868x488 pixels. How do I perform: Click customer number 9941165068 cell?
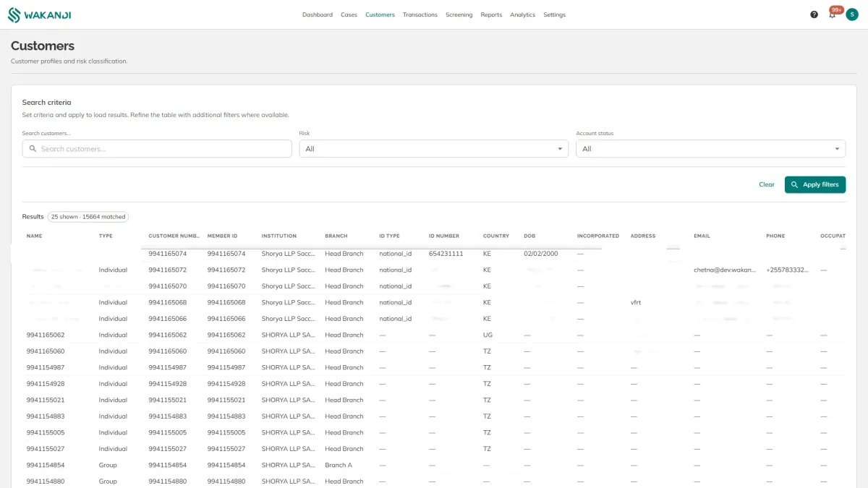pos(168,302)
